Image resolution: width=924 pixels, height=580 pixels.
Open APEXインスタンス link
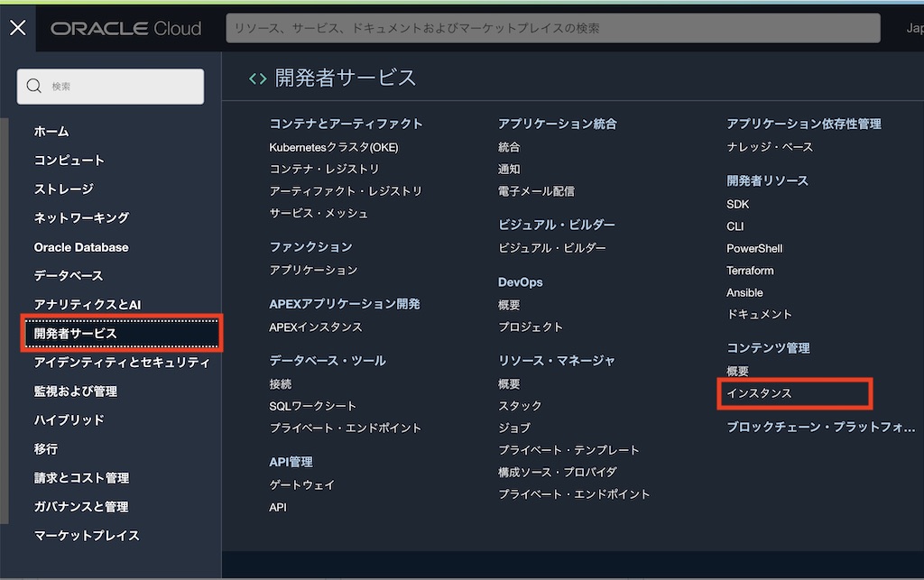[316, 327]
